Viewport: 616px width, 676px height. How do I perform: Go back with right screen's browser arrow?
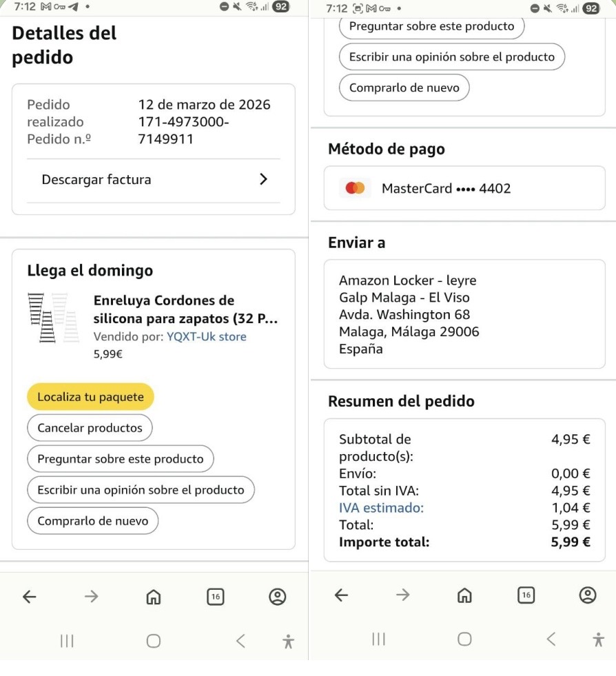[341, 595]
